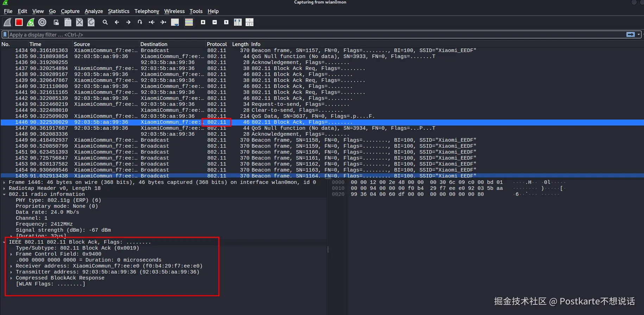Viewport: 644px width, 315px height.
Task: Click the resize columns to content icon
Action: coord(238,22)
